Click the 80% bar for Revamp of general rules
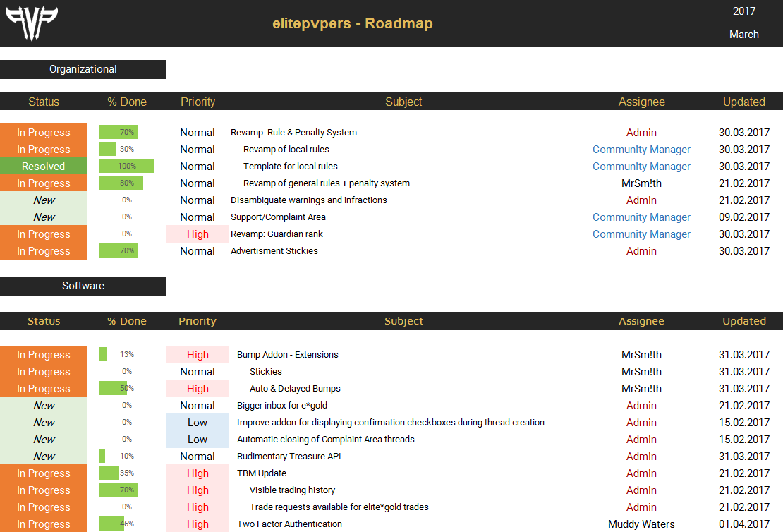783x532 pixels. 121,183
